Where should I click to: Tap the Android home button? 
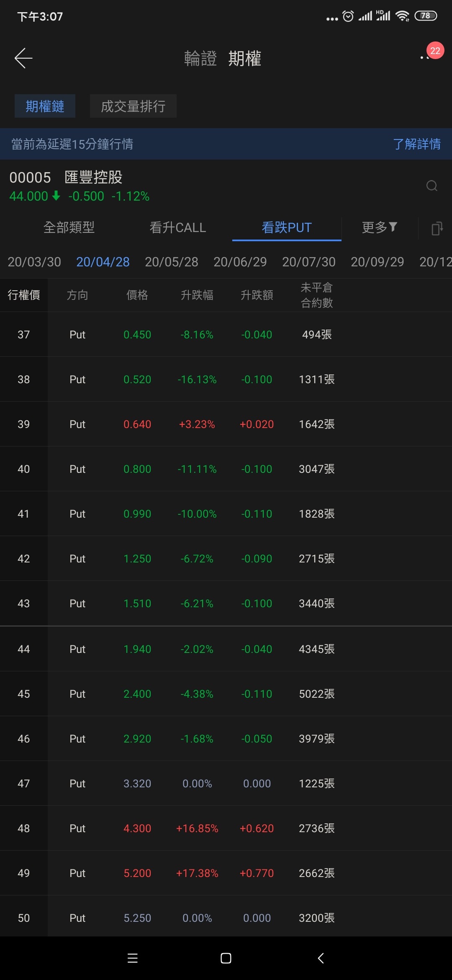[x=226, y=958]
